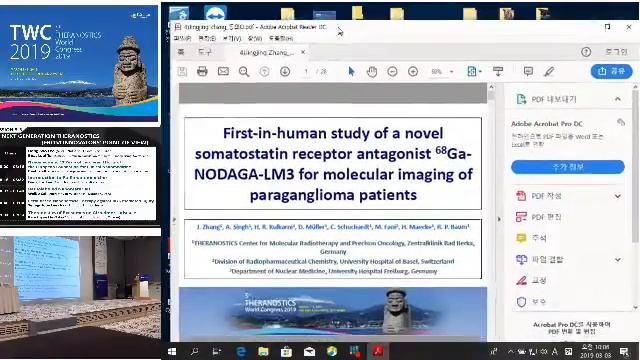Select the Jingjing Zhang document tab

[x=267, y=53]
